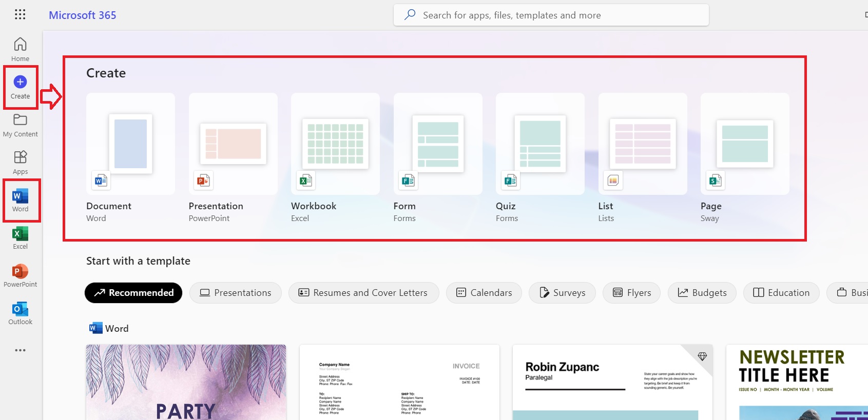
Task: Select Resumes and Cover Letters filter
Action: [x=364, y=293]
